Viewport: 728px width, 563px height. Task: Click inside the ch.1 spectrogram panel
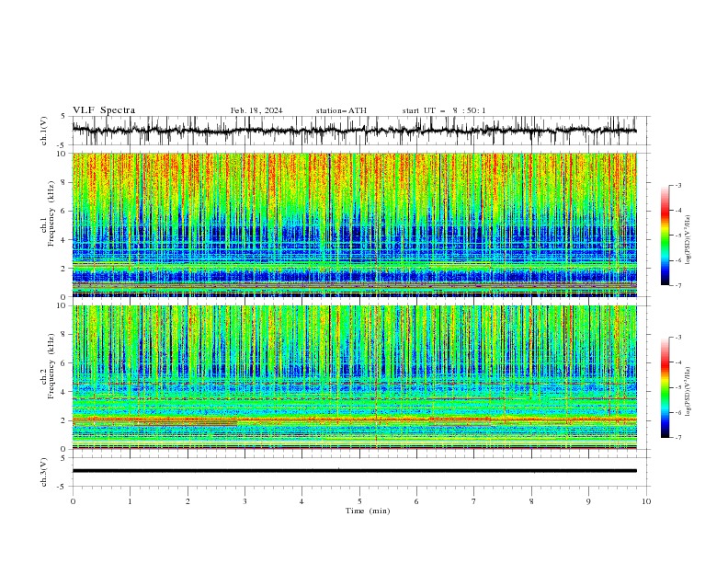pyautogui.click(x=354, y=224)
